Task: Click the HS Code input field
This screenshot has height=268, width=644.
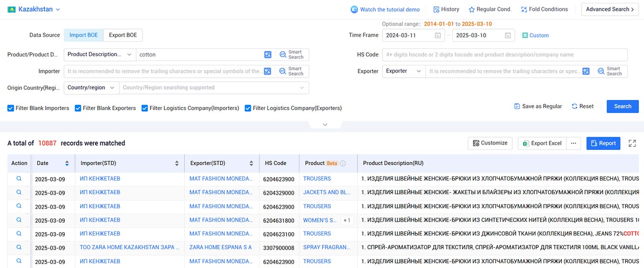Action: (505, 55)
